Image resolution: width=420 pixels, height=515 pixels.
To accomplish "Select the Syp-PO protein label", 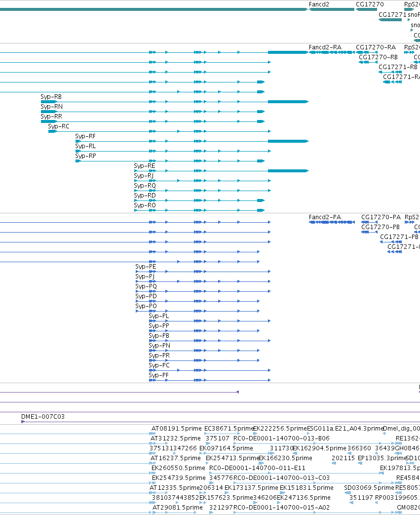I will click(x=146, y=306).
